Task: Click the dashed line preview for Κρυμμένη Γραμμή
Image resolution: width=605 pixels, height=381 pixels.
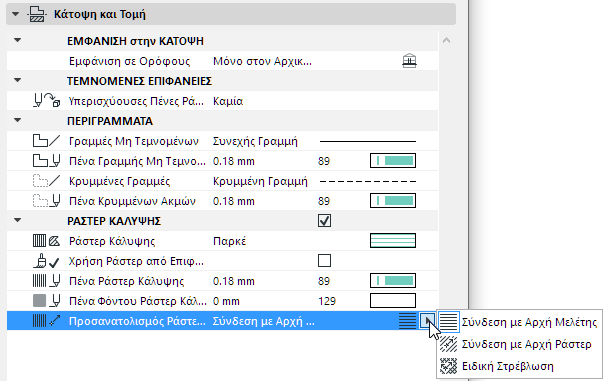Action: (368, 181)
